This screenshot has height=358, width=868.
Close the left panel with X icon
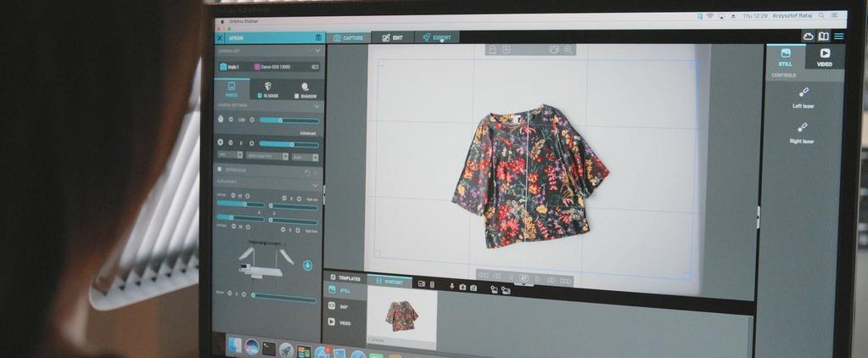click(x=220, y=38)
